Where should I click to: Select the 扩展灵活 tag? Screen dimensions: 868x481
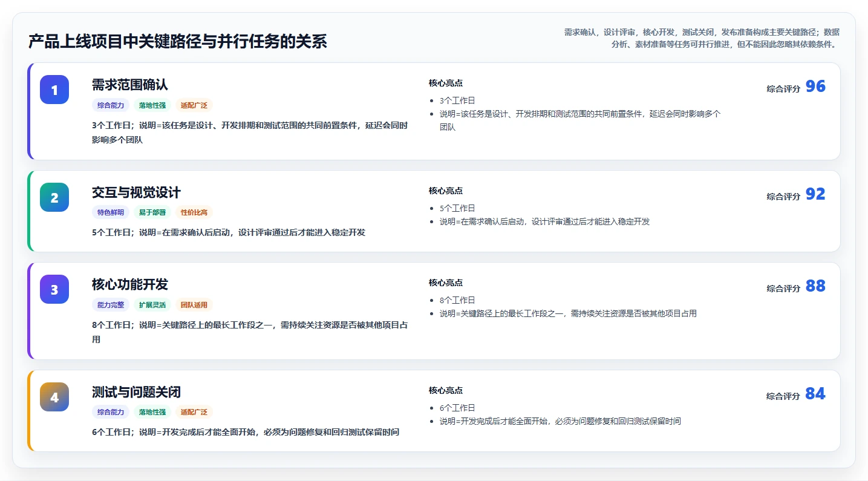[152, 305]
